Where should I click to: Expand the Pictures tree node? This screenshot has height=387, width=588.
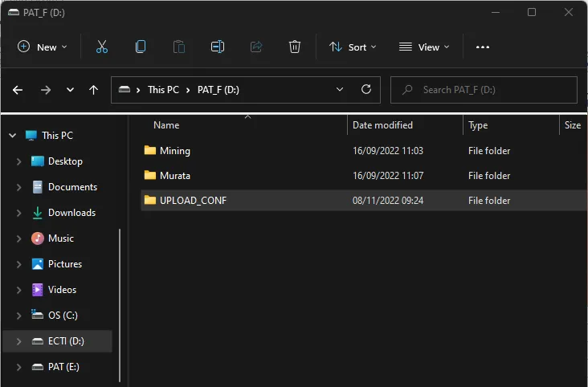coord(18,264)
